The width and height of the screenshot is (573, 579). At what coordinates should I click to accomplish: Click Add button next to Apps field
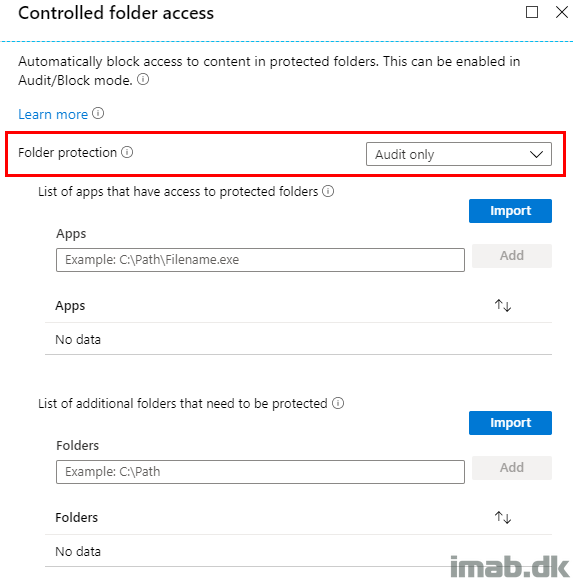(512, 256)
